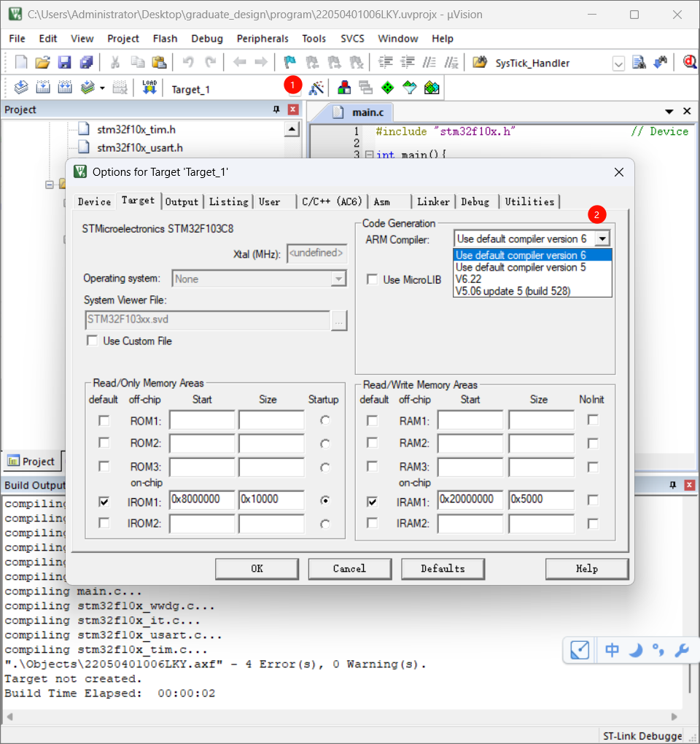The image size is (700, 744).
Task: Check the RAM2 default checkbox
Action: point(373,443)
